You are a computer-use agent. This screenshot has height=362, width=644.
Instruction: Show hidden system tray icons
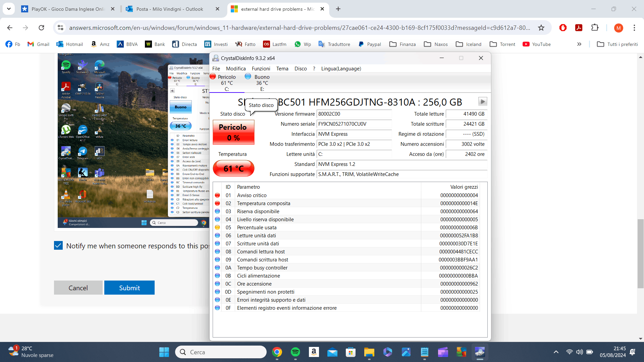click(556, 352)
